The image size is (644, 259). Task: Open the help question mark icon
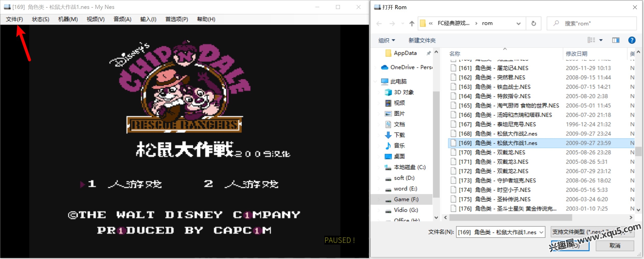pyautogui.click(x=632, y=40)
